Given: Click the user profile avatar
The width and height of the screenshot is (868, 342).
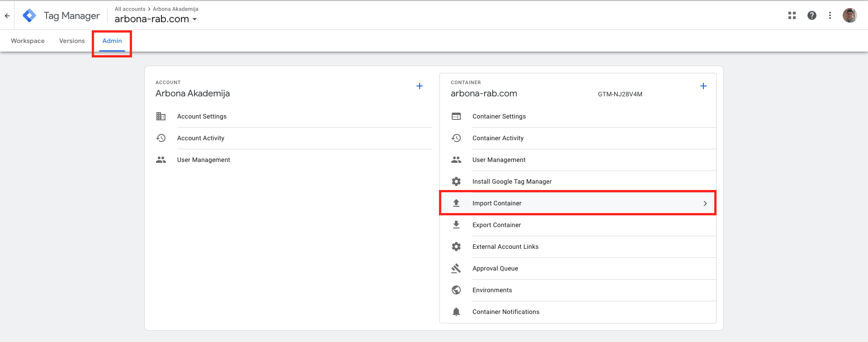Looking at the screenshot, I should (x=850, y=15).
